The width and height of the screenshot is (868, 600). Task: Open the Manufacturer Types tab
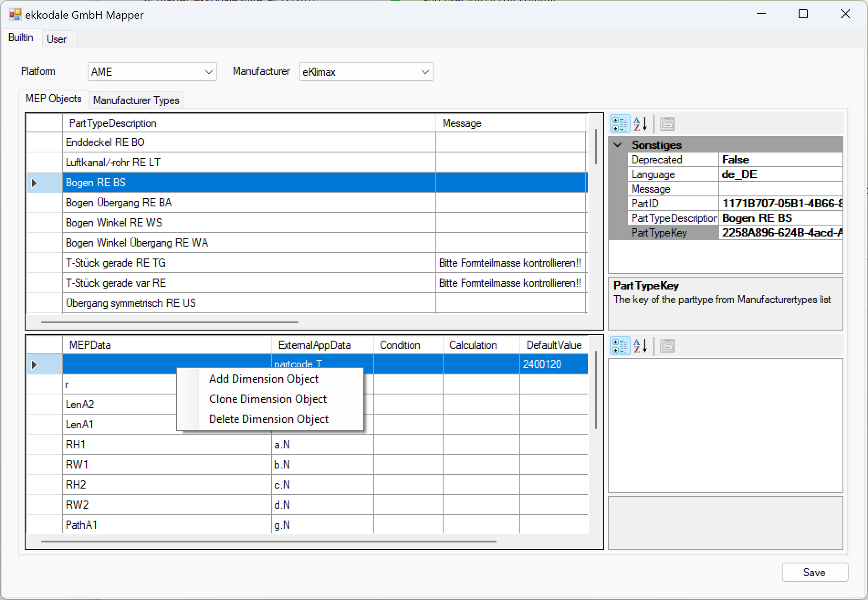tap(136, 100)
